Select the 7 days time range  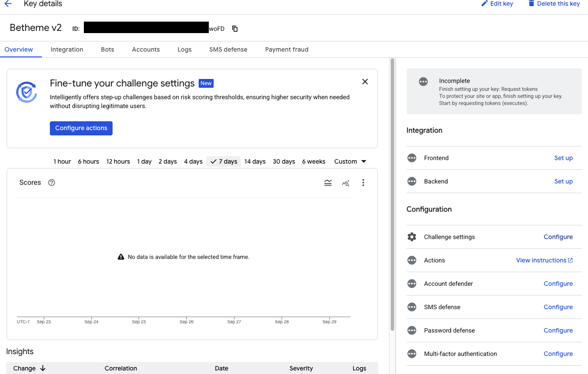point(224,161)
